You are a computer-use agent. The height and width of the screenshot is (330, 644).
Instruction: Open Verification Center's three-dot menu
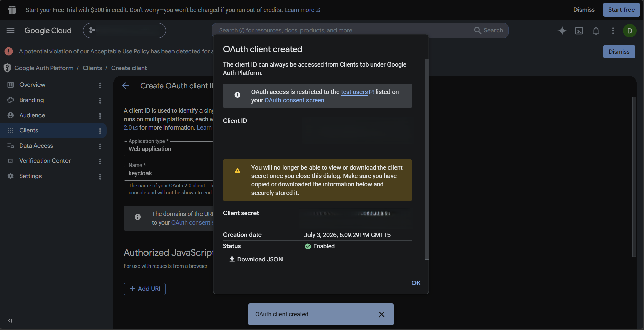click(100, 161)
